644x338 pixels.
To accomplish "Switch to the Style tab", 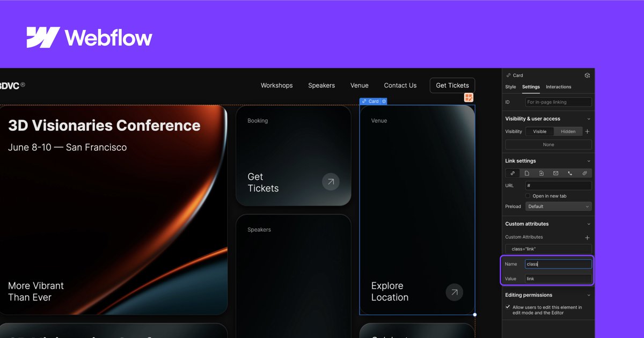I will click(x=510, y=87).
